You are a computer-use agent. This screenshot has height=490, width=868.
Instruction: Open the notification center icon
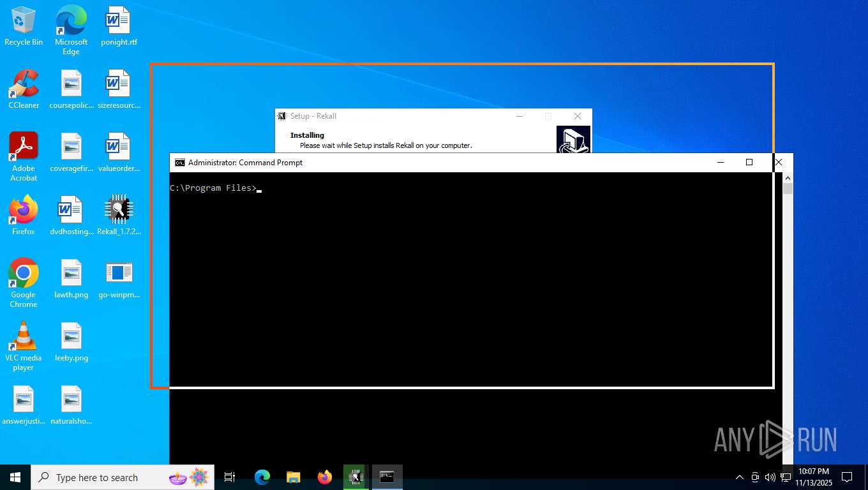[847, 477]
